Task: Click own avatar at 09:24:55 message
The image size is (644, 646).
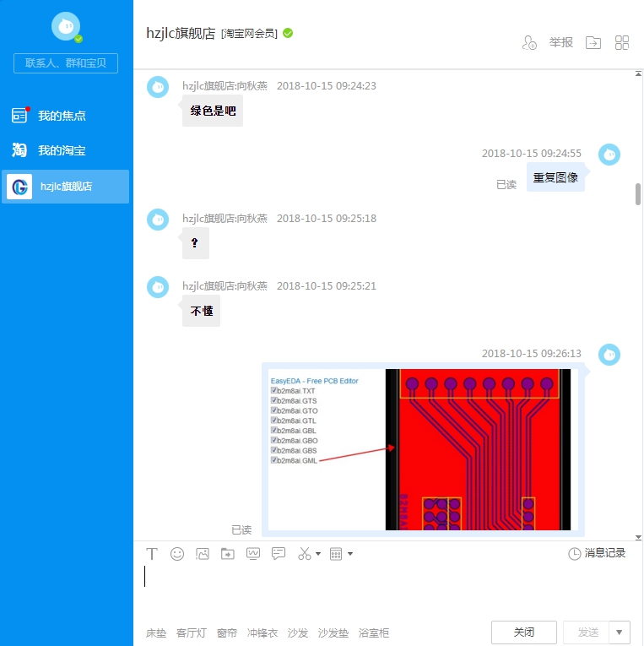Action: tap(609, 155)
